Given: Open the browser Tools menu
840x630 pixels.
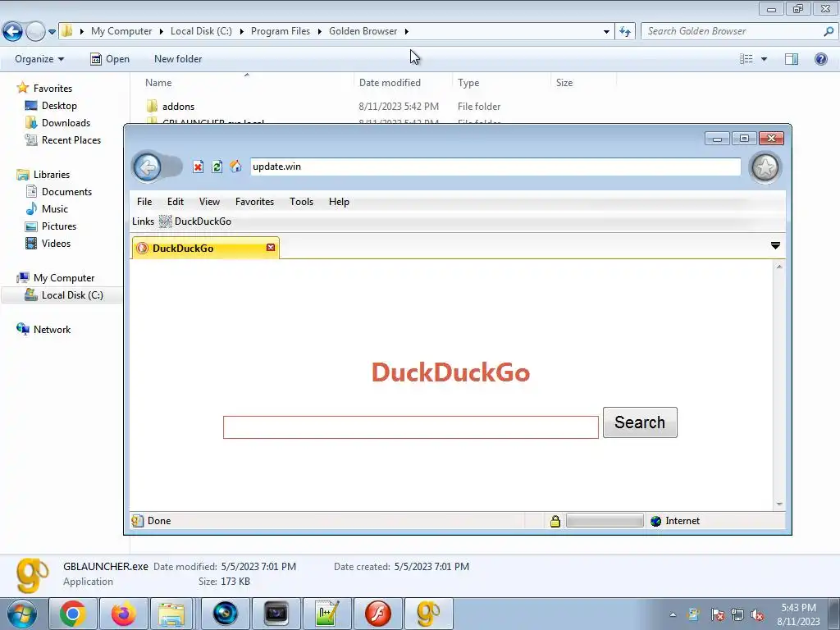Looking at the screenshot, I should (301, 202).
